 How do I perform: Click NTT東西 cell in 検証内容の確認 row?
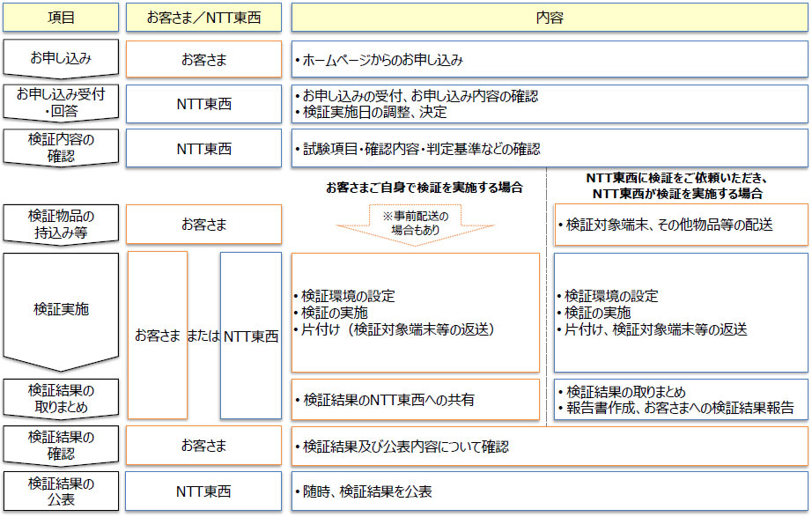click(203, 148)
